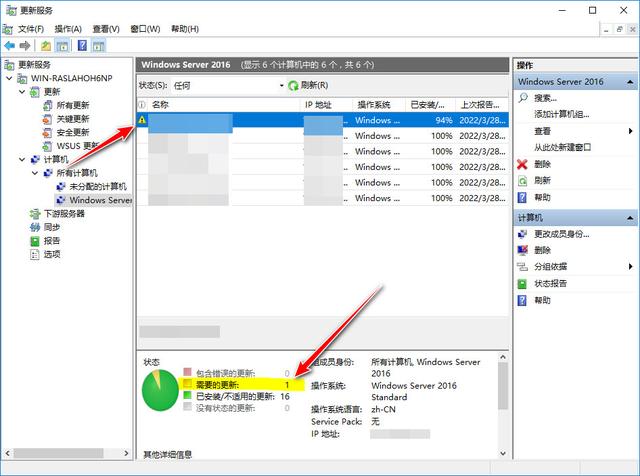Image resolution: width=640 pixels, height=476 pixels.
Task: Open the Help toolbar question mark icon
Action: point(82,45)
